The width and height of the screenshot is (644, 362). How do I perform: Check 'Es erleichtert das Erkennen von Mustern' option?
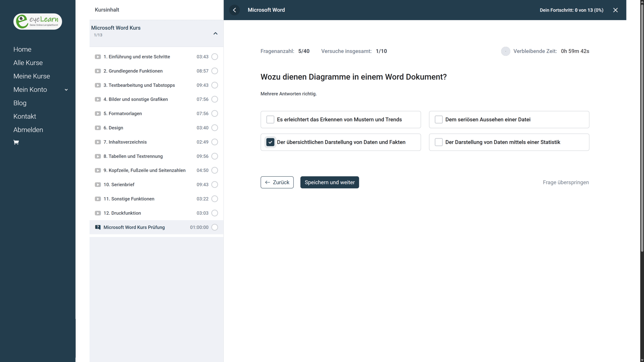270,120
